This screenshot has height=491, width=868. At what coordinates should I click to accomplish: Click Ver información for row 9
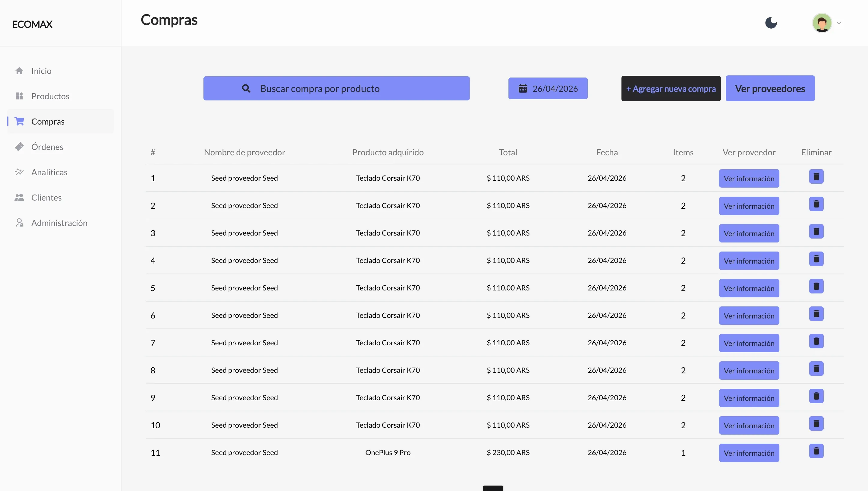coord(749,398)
